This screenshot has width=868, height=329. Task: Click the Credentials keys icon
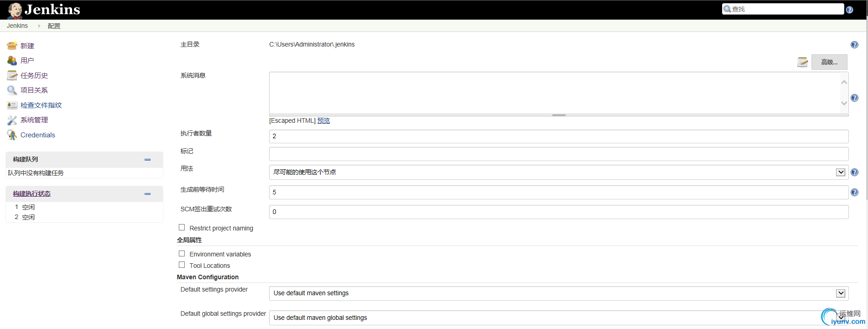[12, 135]
